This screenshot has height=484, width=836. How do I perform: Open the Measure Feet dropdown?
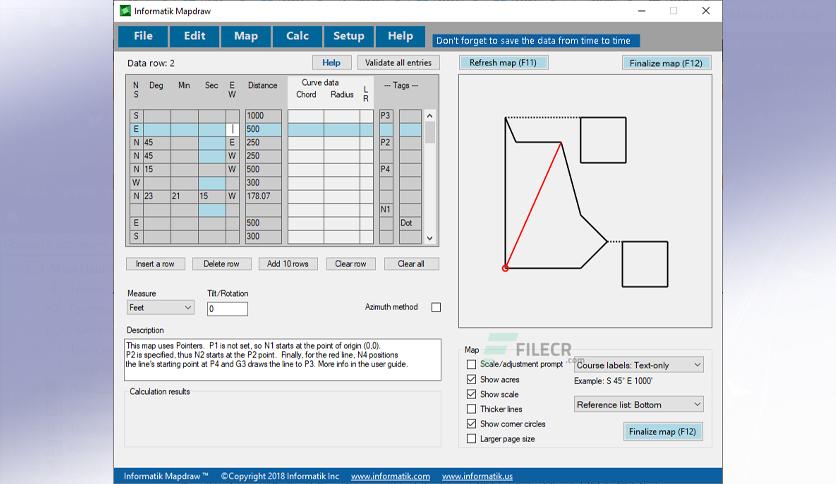160,308
